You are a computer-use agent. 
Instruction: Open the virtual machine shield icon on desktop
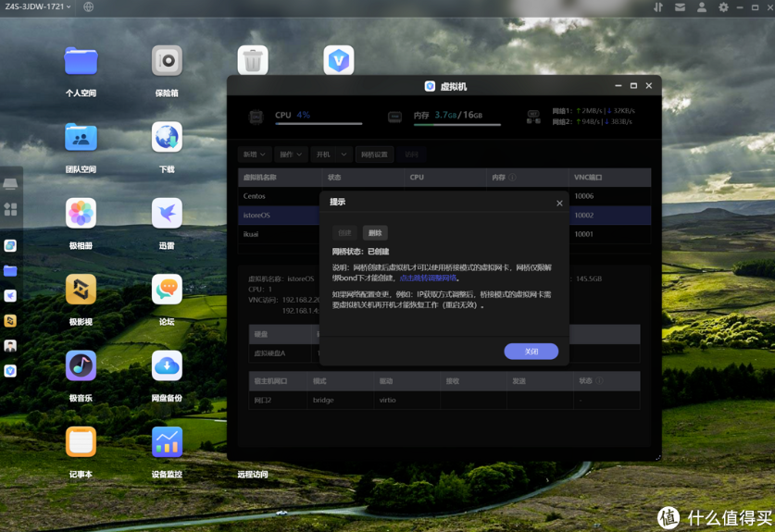339,61
